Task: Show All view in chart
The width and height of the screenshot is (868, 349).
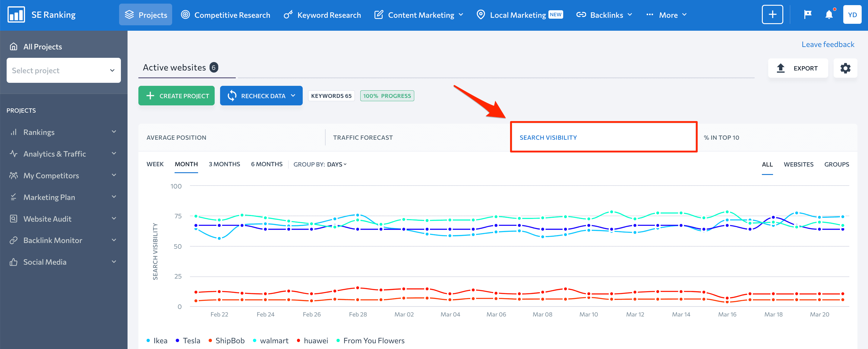Action: [x=767, y=164]
